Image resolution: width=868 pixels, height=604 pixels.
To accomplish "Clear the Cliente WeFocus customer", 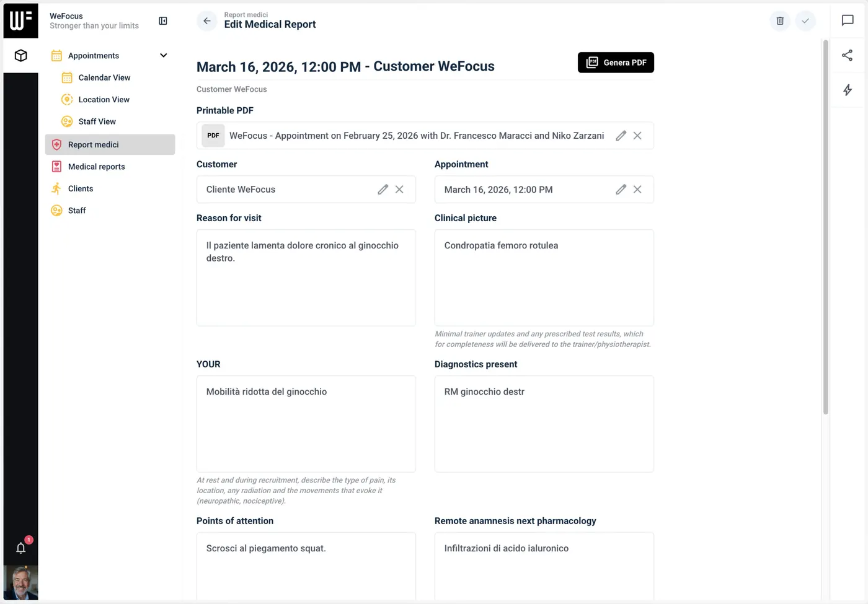I will tap(399, 190).
